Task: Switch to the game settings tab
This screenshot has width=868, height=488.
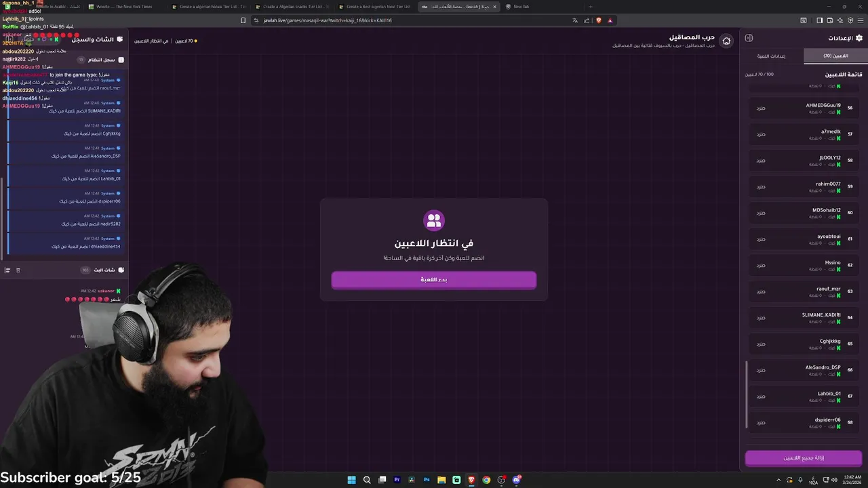Action: (x=771, y=56)
